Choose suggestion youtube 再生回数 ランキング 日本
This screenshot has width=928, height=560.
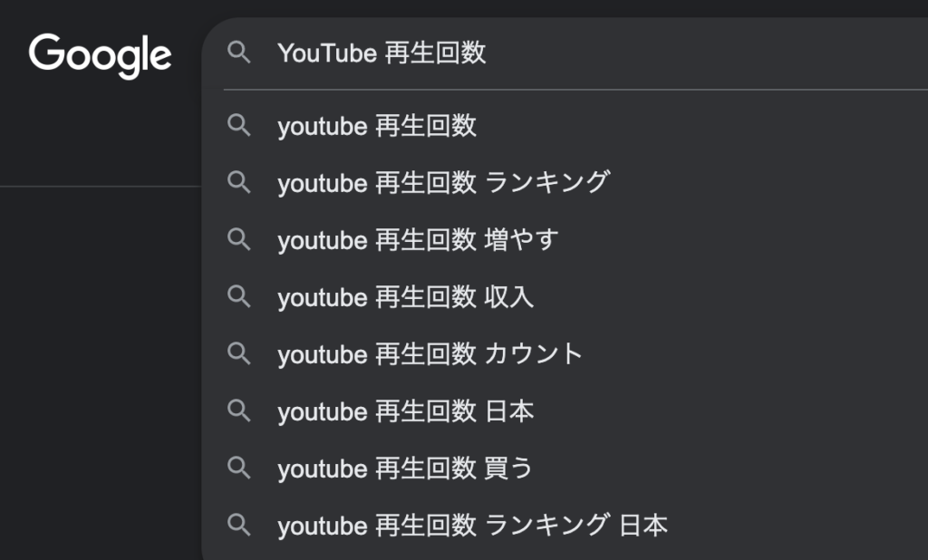pyautogui.click(x=565, y=525)
